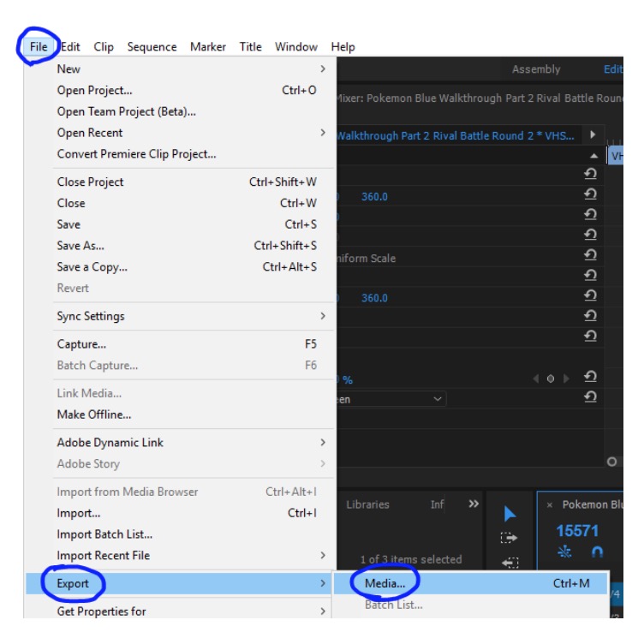Click the Save As... menu entry
644x644 pixels.
pyautogui.click(x=80, y=246)
